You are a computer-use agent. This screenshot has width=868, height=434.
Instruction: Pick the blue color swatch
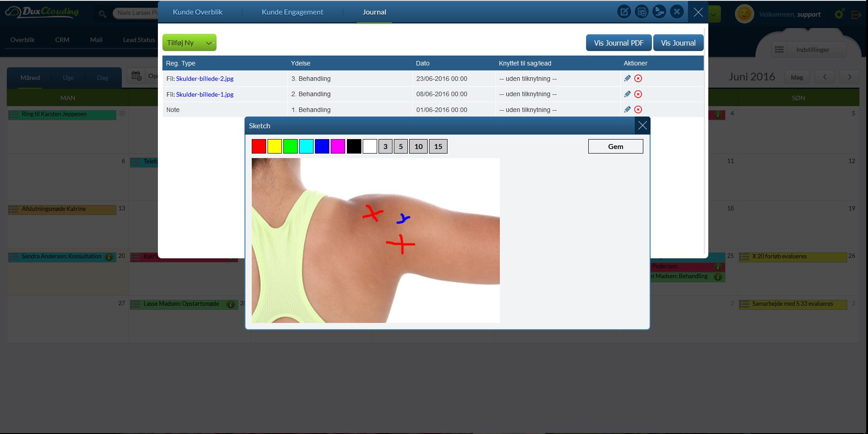322,146
